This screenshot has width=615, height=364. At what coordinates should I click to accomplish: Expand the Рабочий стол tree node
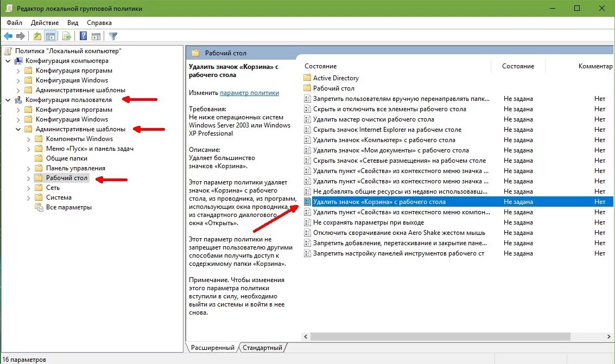click(29, 178)
